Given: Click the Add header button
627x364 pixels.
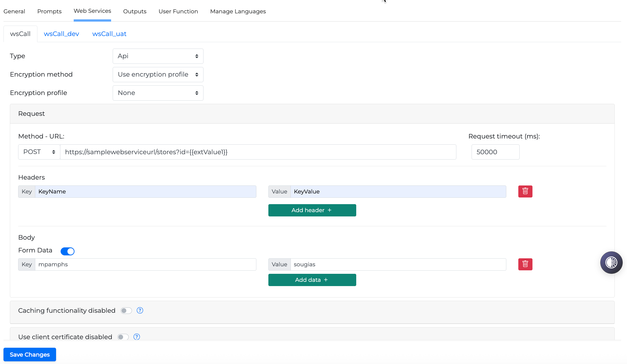Looking at the screenshot, I should coord(312,210).
